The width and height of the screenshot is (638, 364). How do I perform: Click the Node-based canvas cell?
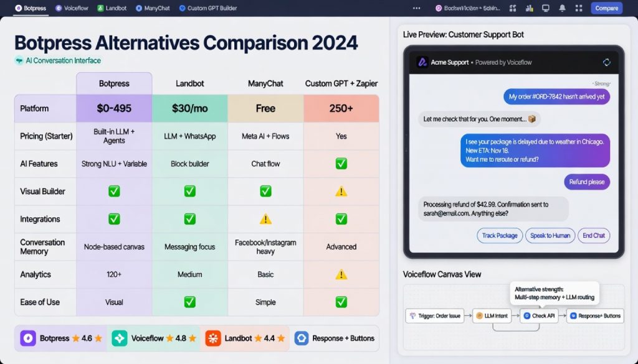click(x=114, y=246)
